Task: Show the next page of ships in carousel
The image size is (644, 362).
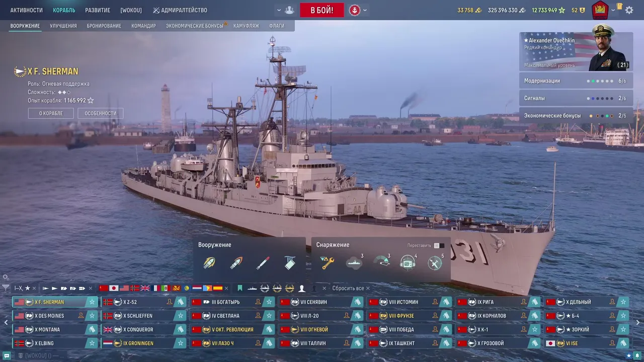Action: [x=638, y=323]
